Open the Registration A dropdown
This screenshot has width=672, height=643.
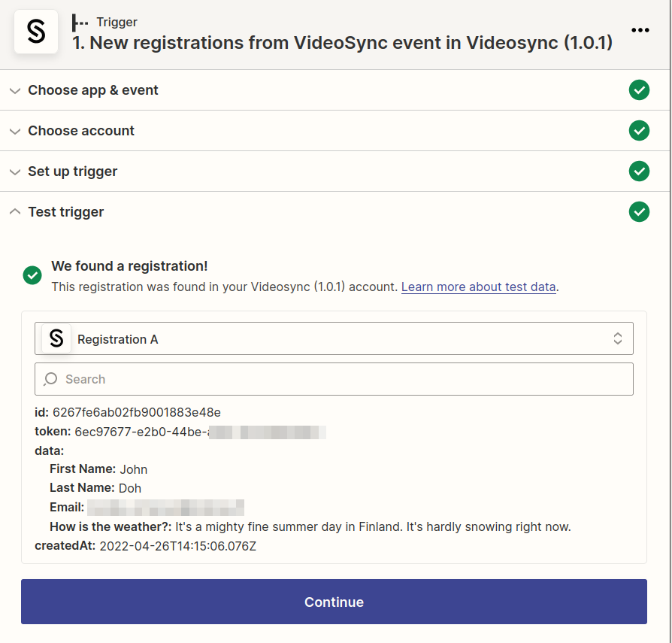(334, 339)
